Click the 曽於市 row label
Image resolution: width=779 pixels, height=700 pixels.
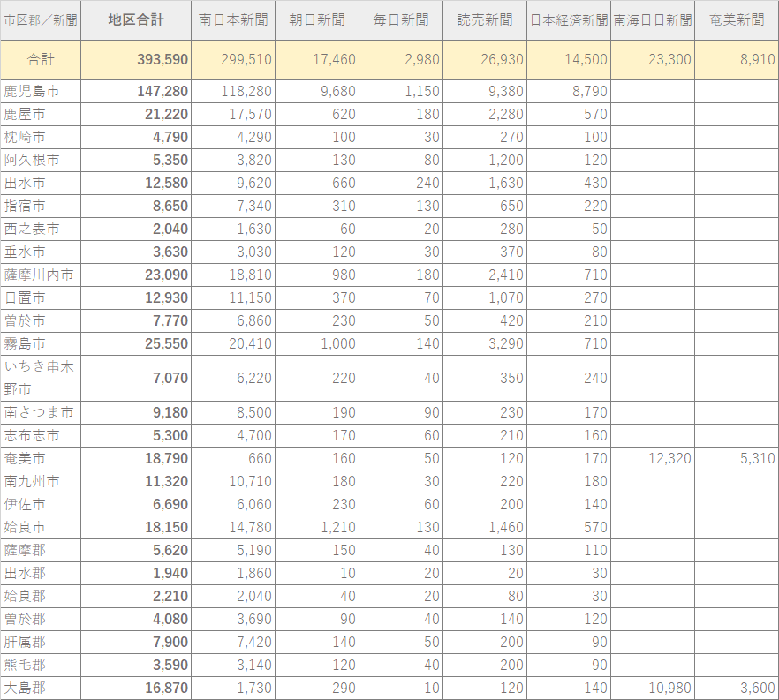(25, 320)
